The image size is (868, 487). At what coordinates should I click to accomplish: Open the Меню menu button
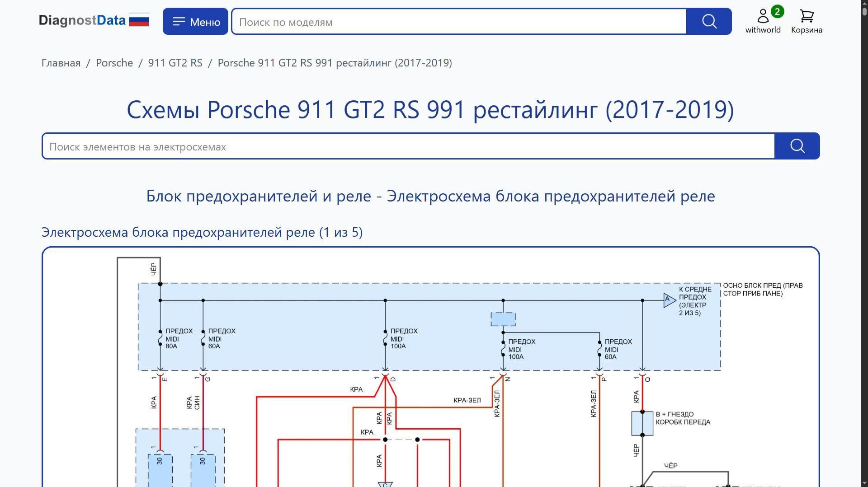(x=195, y=21)
